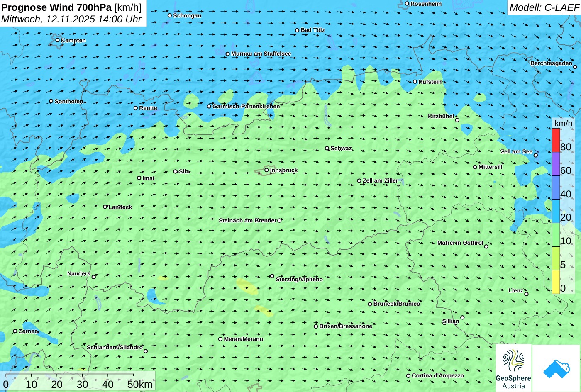Click the purple 60 km/h legend swatch
The height and width of the screenshot is (392, 581).
click(x=556, y=164)
